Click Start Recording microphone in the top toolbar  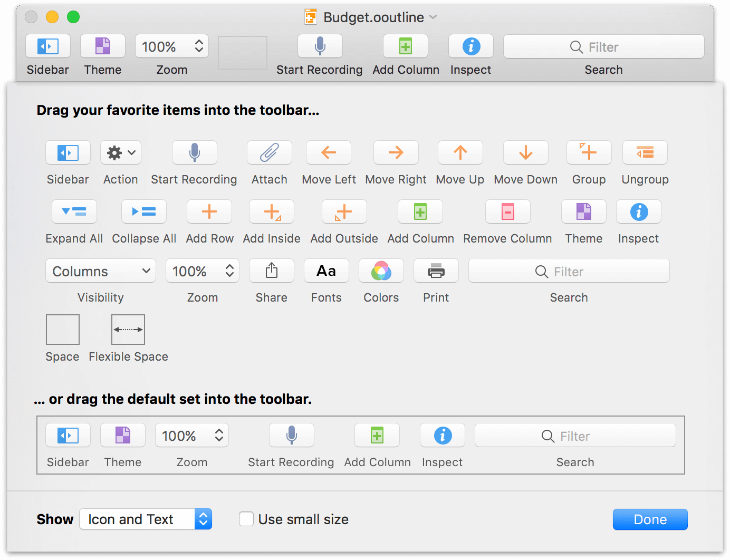(320, 46)
